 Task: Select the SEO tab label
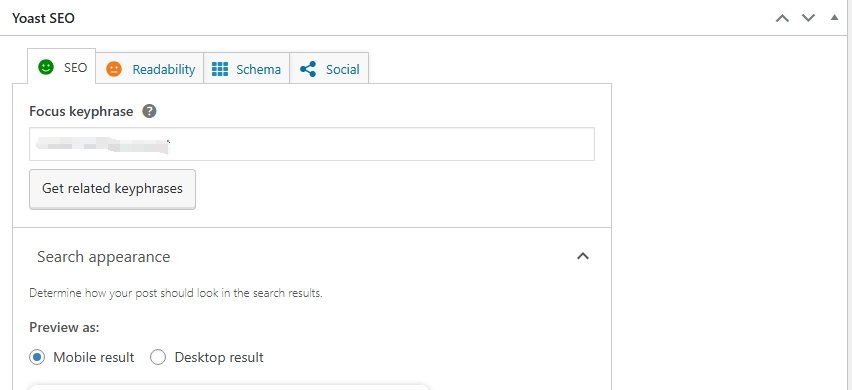(76, 68)
